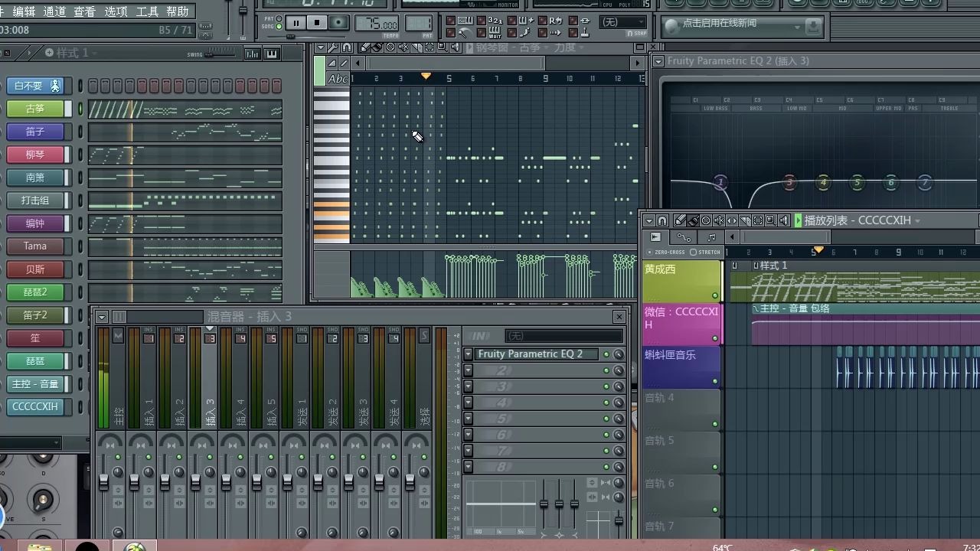Select the 主控 - 音量 channel button

35,384
